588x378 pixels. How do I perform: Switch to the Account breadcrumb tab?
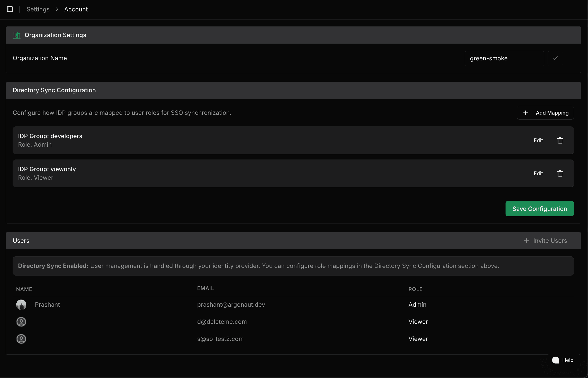pyautogui.click(x=76, y=9)
